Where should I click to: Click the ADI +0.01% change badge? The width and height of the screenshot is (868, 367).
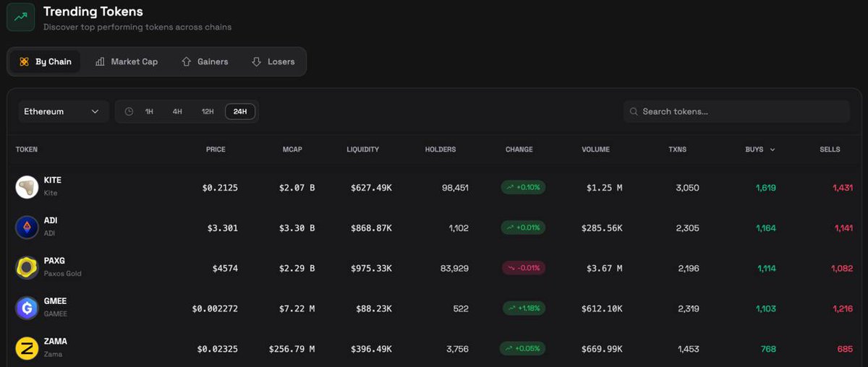524,228
